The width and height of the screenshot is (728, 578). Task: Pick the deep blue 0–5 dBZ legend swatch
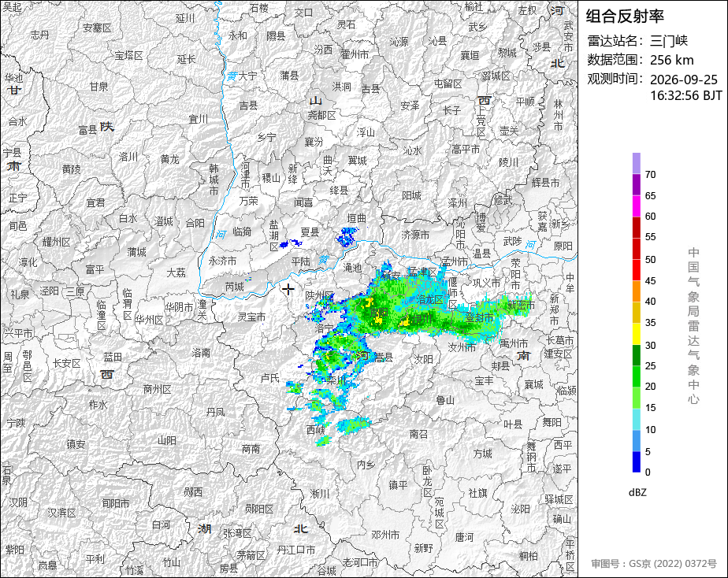[x=636, y=462]
